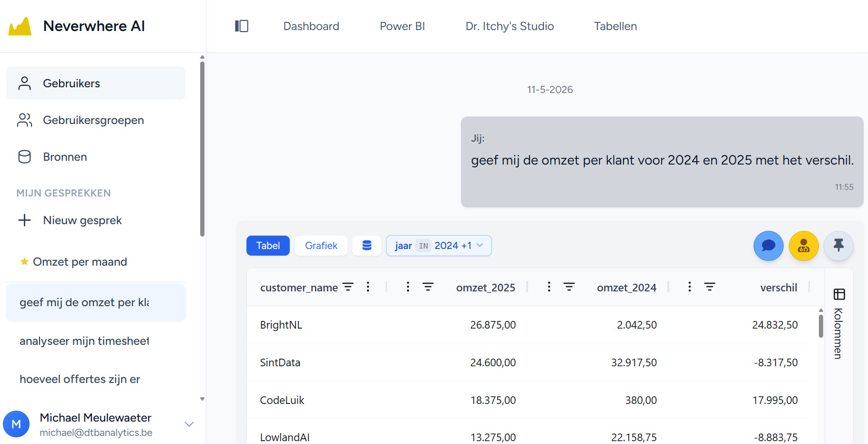This screenshot has width=868, height=444.
Task: Open the customer_name column menu dots
Action: coord(368,287)
